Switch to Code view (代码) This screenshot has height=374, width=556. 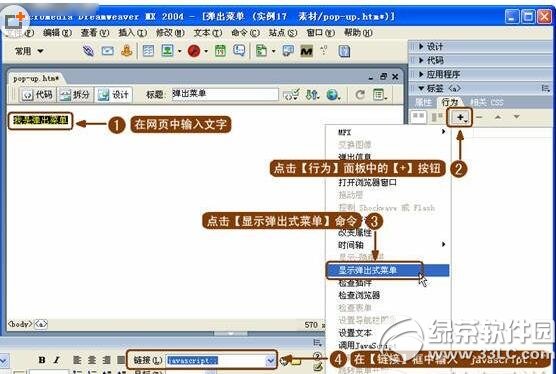click(x=37, y=95)
